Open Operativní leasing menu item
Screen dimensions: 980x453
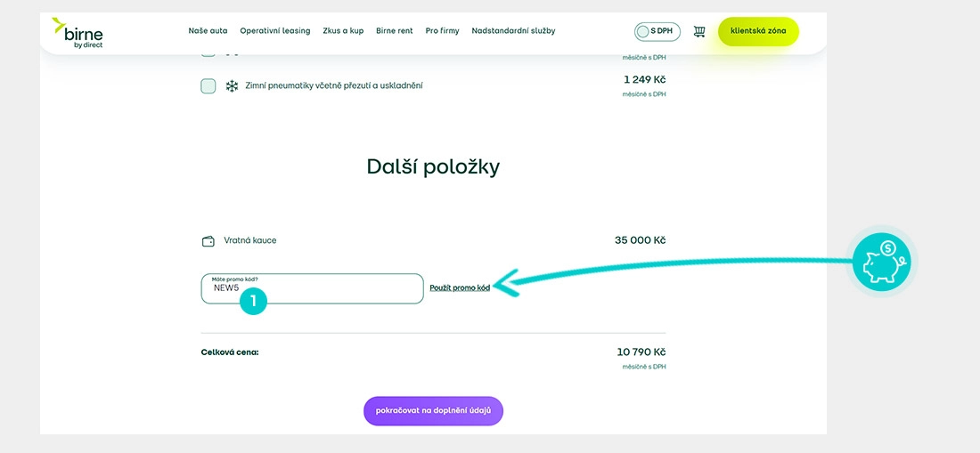point(275,30)
